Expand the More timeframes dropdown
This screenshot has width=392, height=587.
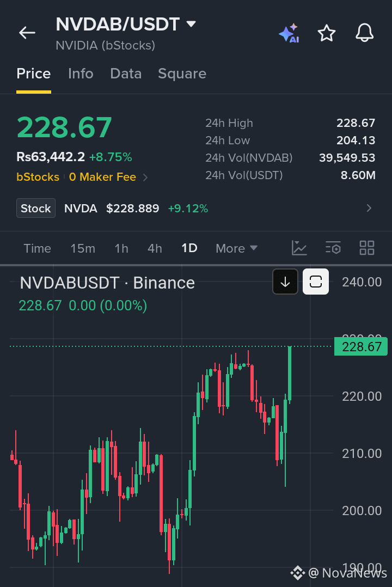pyautogui.click(x=237, y=248)
